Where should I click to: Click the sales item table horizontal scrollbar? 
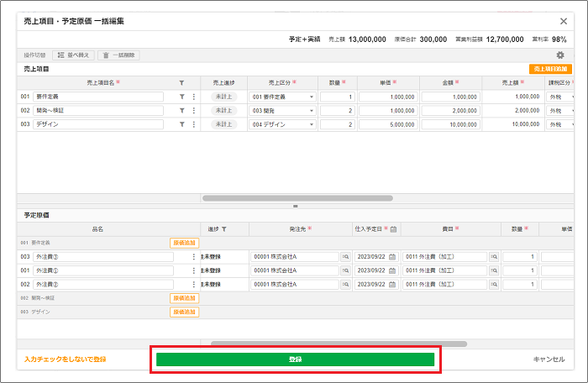point(297,198)
